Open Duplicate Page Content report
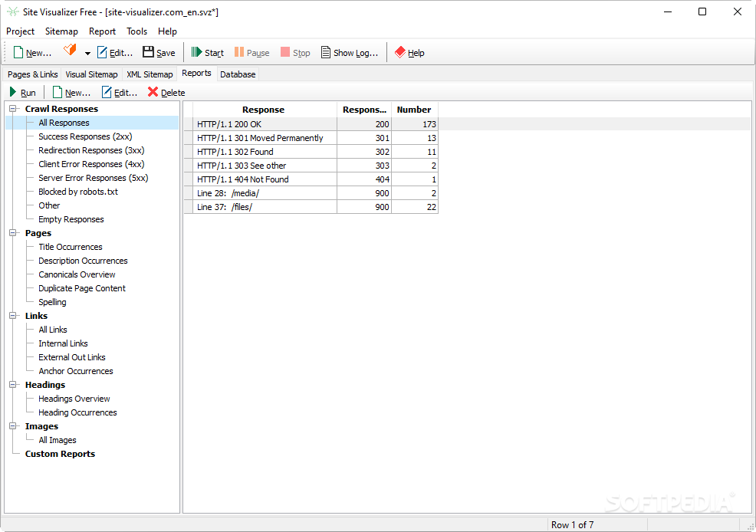This screenshot has width=756, height=532. pos(82,288)
